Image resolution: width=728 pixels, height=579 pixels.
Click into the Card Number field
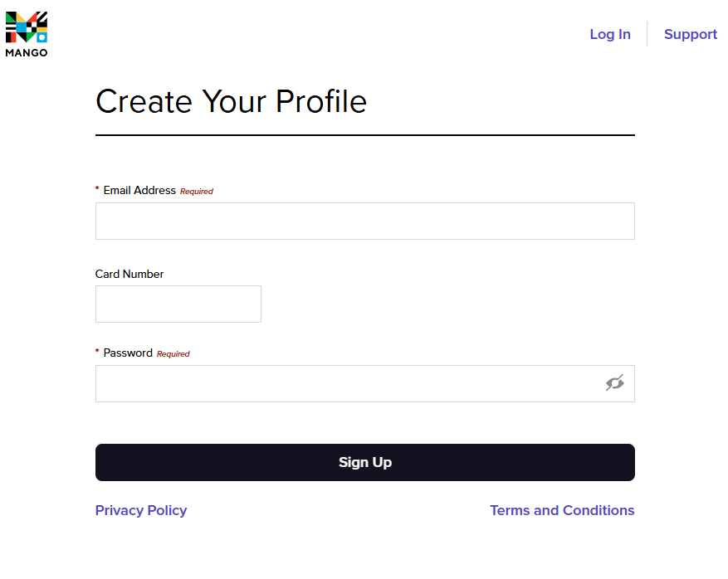[x=178, y=304]
